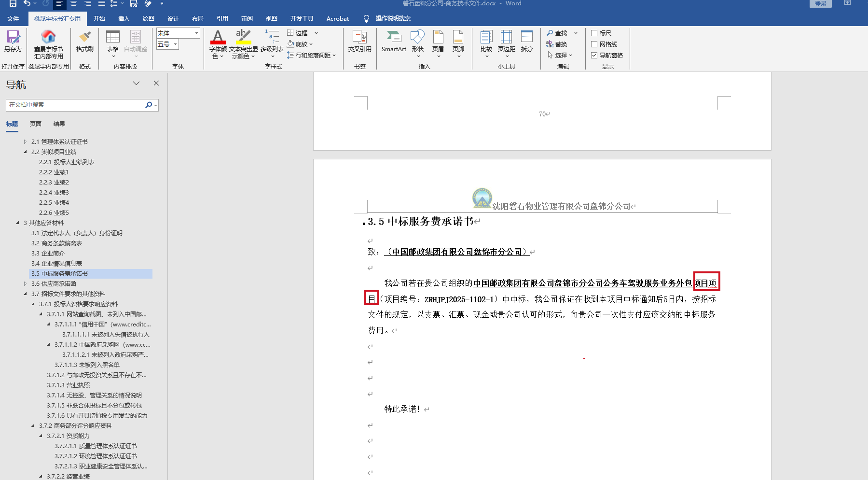Collapse the 2.2 类似项目业绩 heading

(x=25, y=152)
